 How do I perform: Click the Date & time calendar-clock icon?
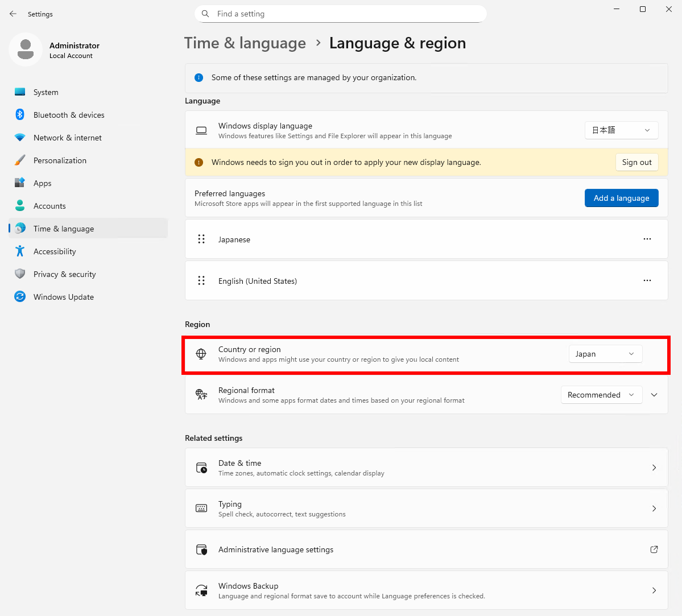[201, 468]
